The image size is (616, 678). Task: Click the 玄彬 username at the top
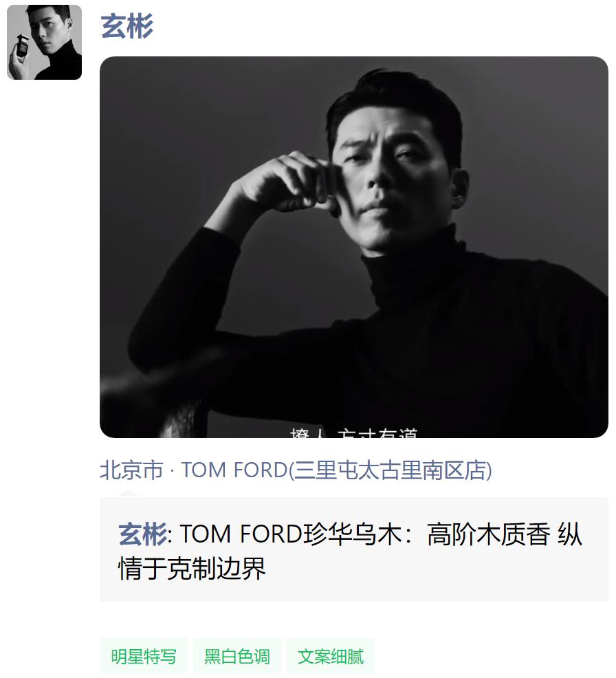pyautogui.click(x=126, y=26)
